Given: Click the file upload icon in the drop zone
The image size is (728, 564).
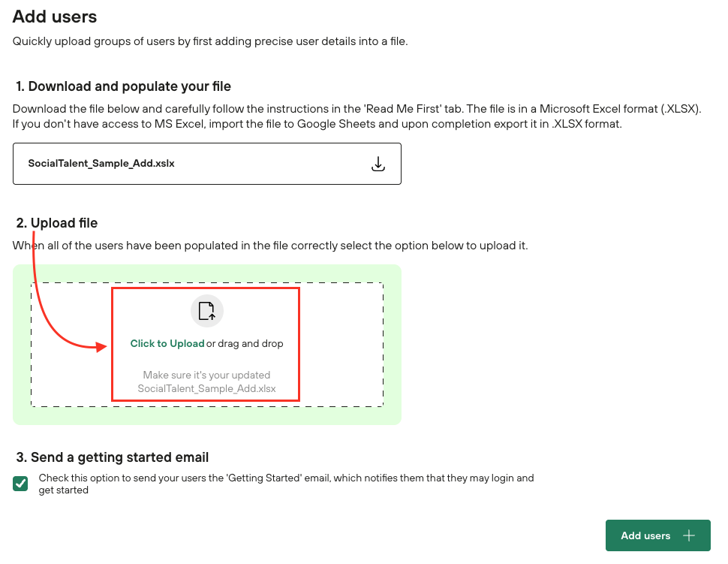Looking at the screenshot, I should [x=206, y=311].
